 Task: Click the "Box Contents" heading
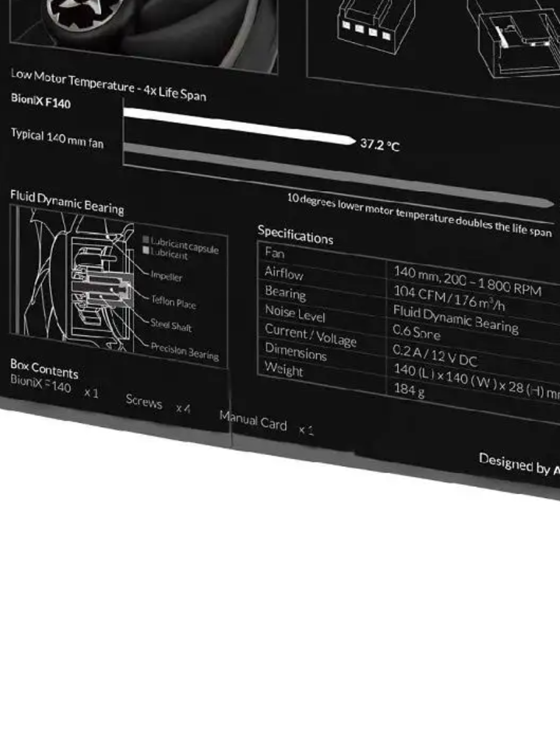pyautogui.click(x=44, y=369)
